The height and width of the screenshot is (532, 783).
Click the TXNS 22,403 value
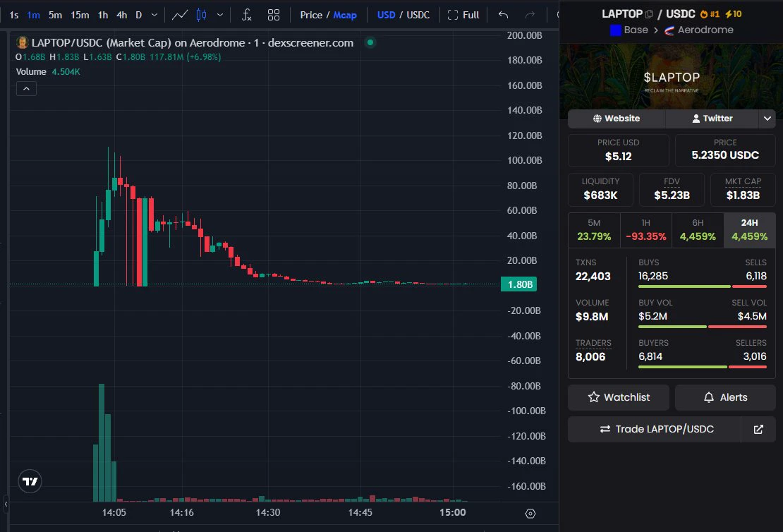click(x=593, y=277)
